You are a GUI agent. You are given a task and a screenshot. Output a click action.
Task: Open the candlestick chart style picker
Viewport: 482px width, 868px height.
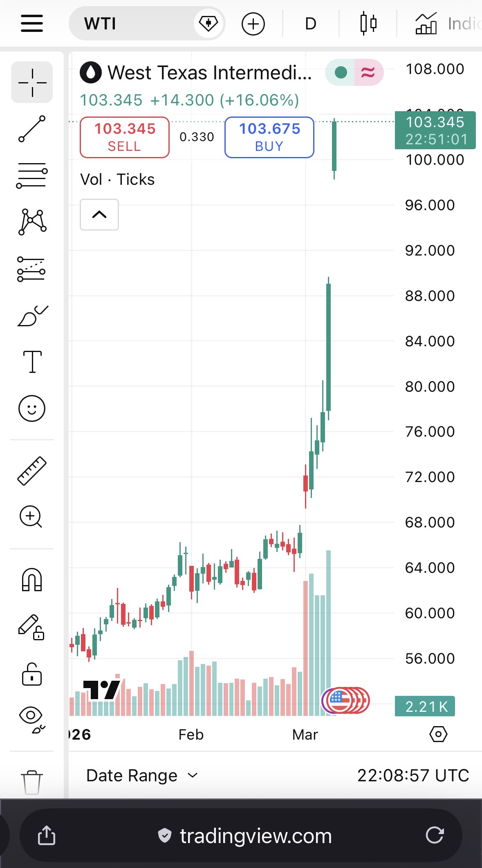pyautogui.click(x=368, y=24)
